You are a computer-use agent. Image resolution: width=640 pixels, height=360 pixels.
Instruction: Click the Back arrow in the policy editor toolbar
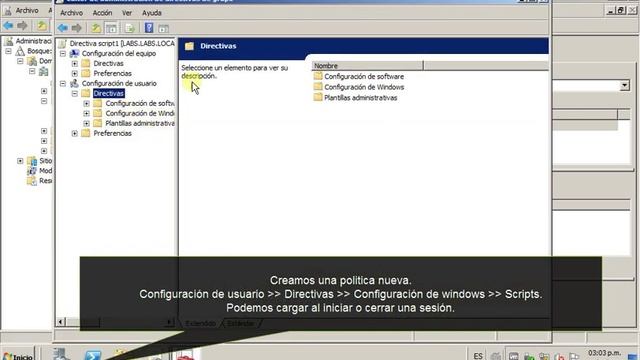(62, 28)
